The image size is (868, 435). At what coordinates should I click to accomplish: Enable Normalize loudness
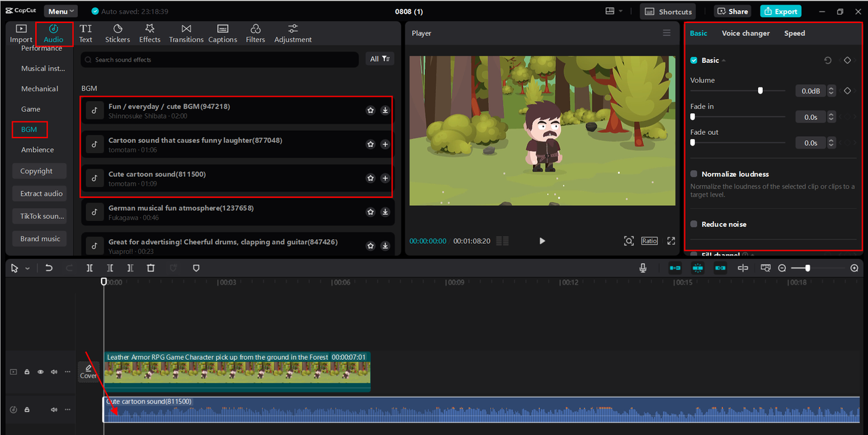coord(694,174)
